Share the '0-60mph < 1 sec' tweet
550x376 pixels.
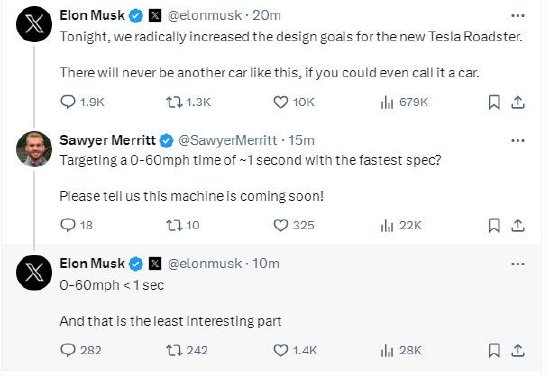(518, 350)
